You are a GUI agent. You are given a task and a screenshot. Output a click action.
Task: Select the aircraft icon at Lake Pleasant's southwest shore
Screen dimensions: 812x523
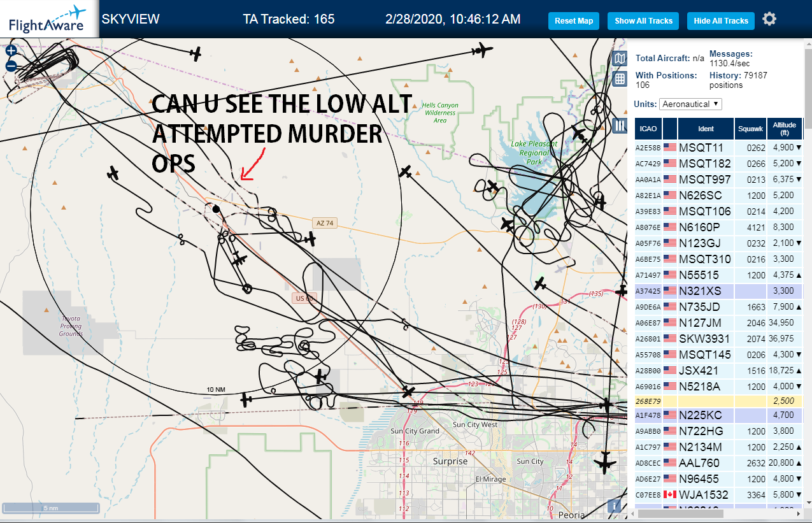point(508,224)
